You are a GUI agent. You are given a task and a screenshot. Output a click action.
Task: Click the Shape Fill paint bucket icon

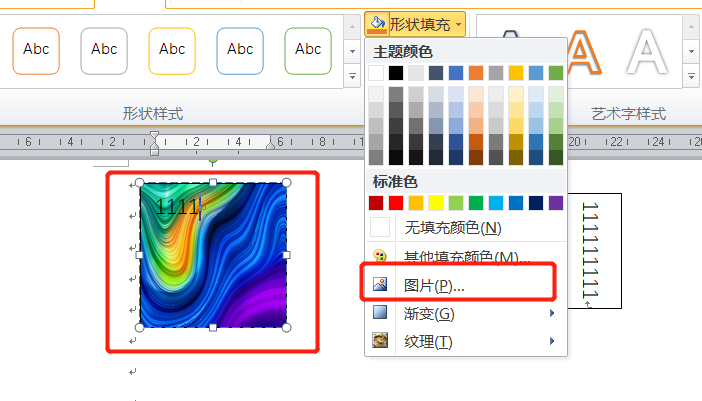pyautogui.click(x=377, y=22)
